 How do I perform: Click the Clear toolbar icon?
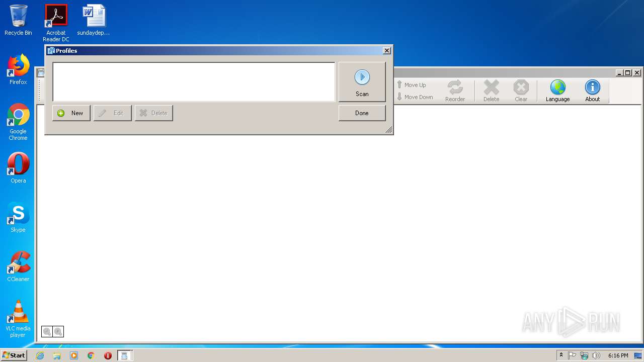point(521,91)
